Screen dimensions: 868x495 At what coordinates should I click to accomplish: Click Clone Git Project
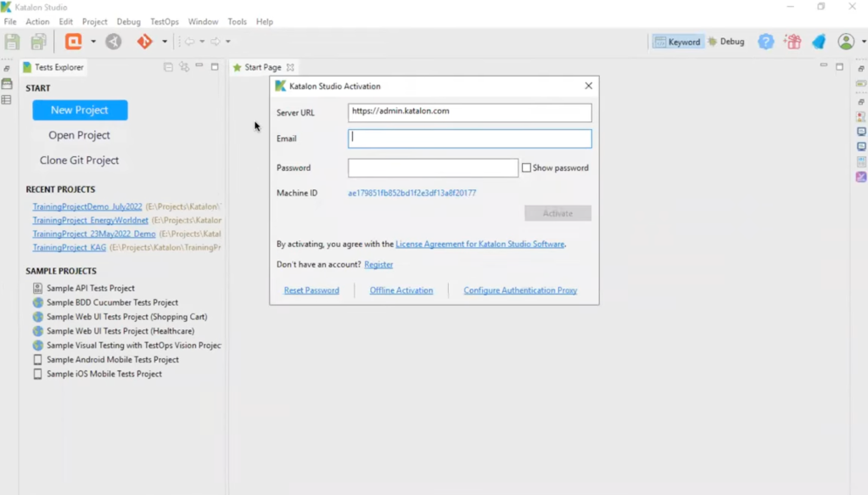coord(79,160)
